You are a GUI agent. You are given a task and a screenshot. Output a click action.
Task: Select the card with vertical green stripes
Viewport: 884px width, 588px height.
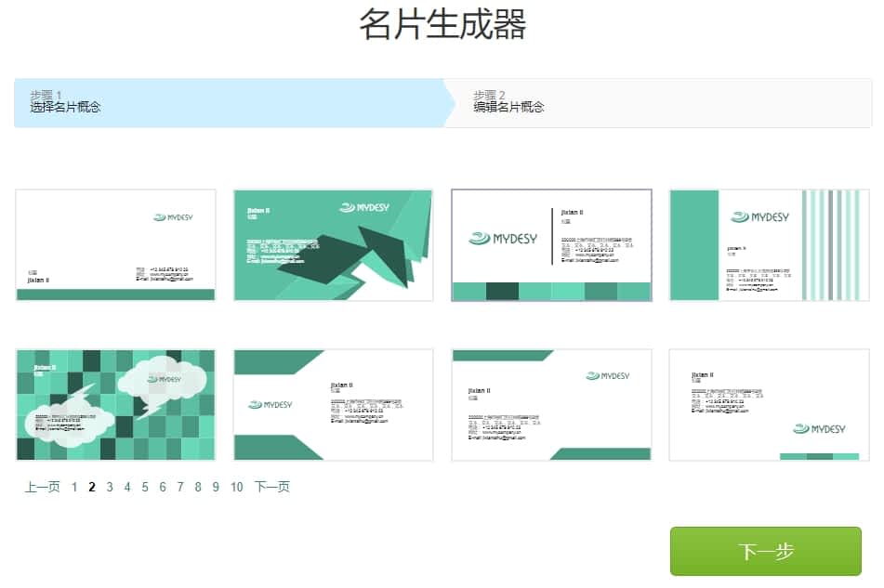click(x=769, y=245)
